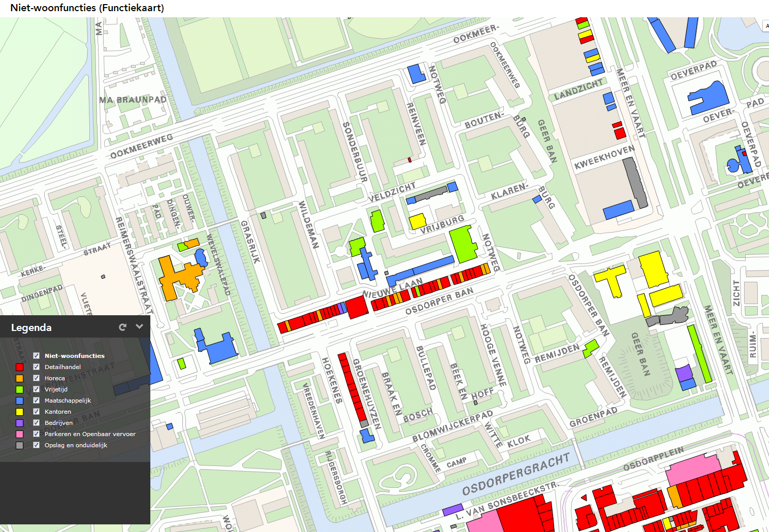Click the Vrijetijd legend label
Viewport: 769px width, 532px height.
click(x=56, y=389)
